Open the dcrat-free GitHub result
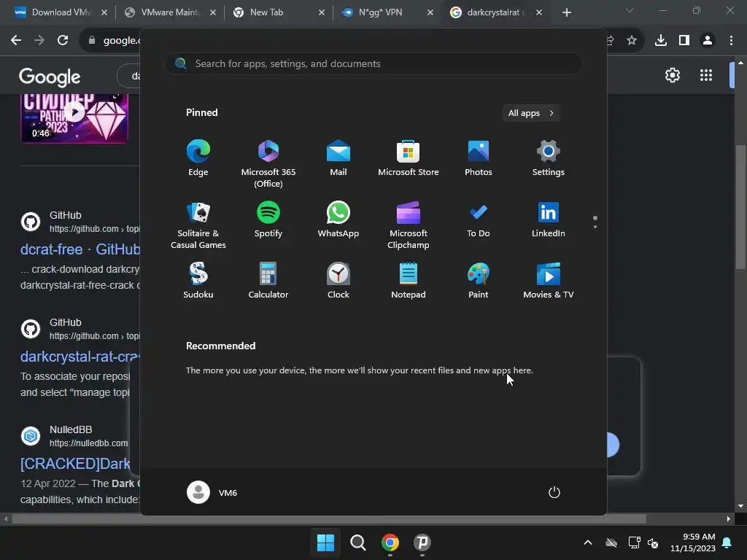Viewport: 747px width, 560px height. coord(80,249)
